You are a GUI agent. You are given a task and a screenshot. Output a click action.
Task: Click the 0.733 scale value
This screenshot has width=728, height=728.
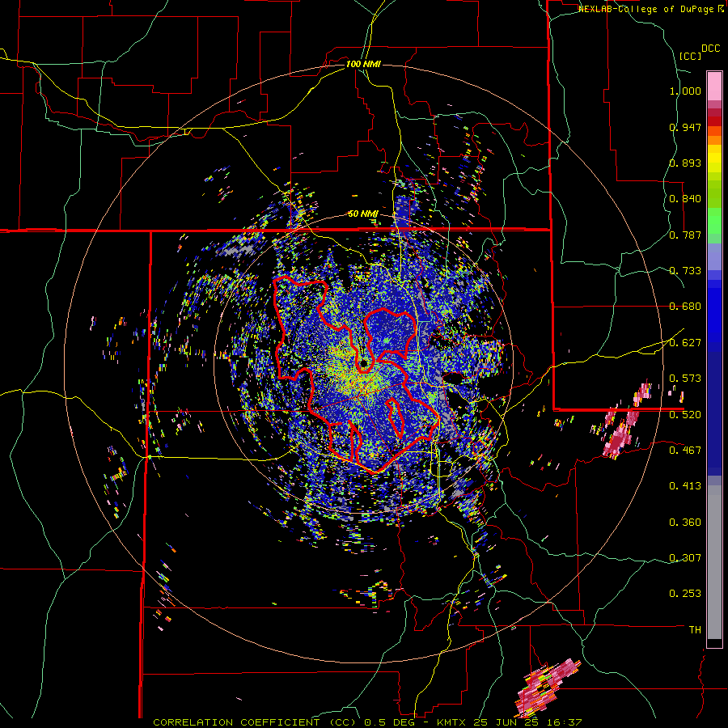coord(685,271)
